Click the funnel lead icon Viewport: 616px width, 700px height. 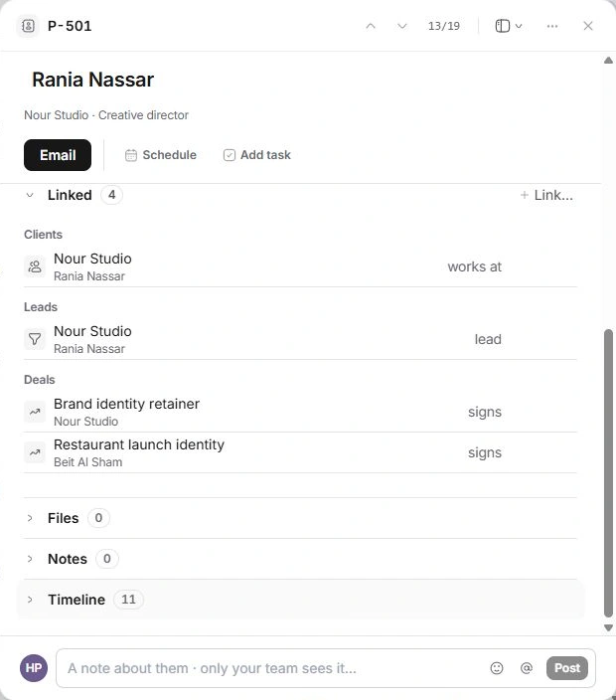coord(35,339)
